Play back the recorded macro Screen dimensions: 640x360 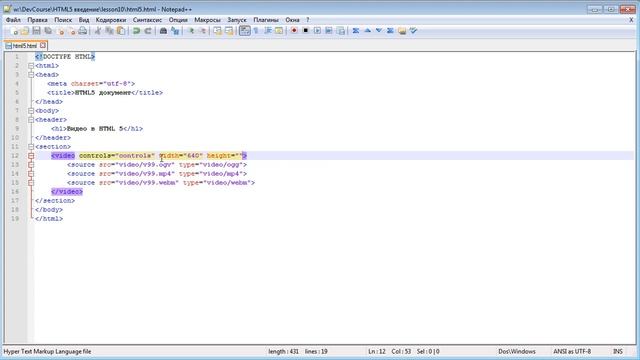click(317, 31)
